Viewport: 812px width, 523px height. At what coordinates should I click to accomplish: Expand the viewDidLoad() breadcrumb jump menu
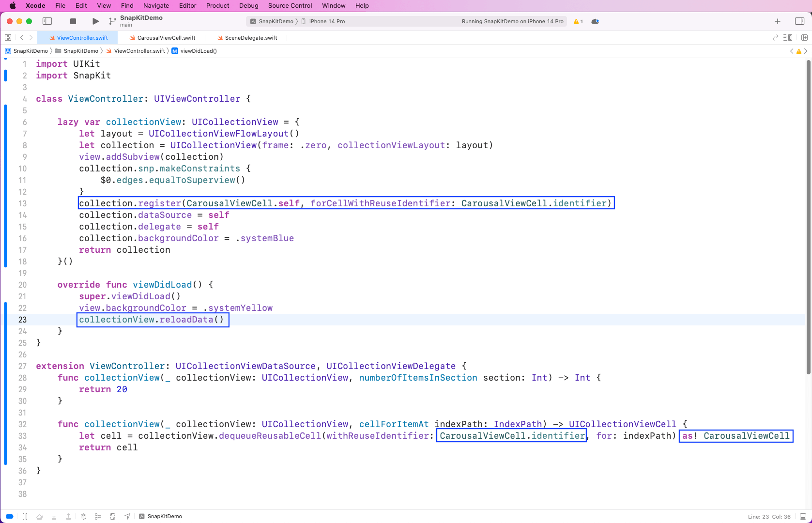[x=198, y=51]
